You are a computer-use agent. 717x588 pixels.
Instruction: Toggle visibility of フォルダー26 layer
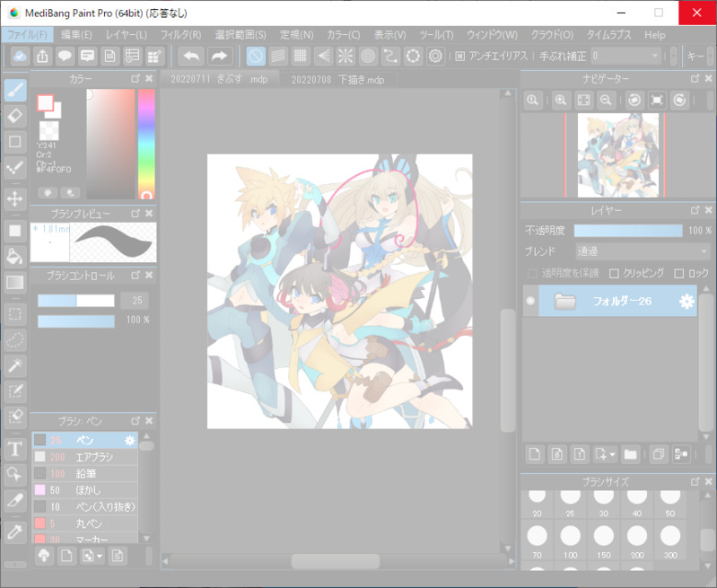[x=530, y=301]
